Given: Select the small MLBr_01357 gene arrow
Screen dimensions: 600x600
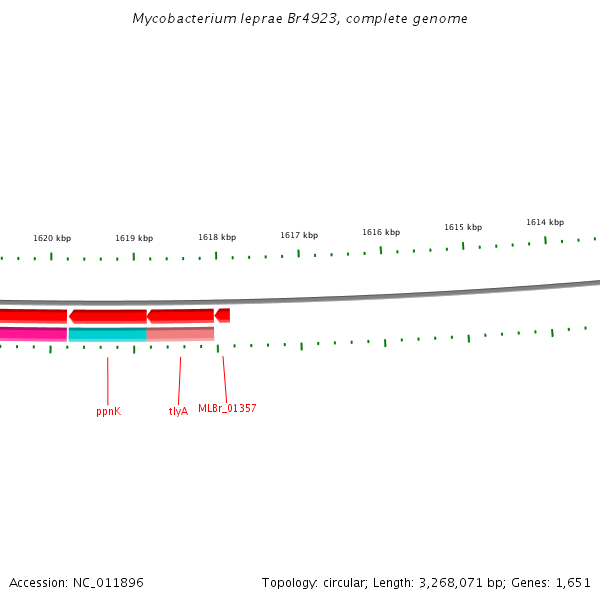Looking at the screenshot, I should coord(222,315).
